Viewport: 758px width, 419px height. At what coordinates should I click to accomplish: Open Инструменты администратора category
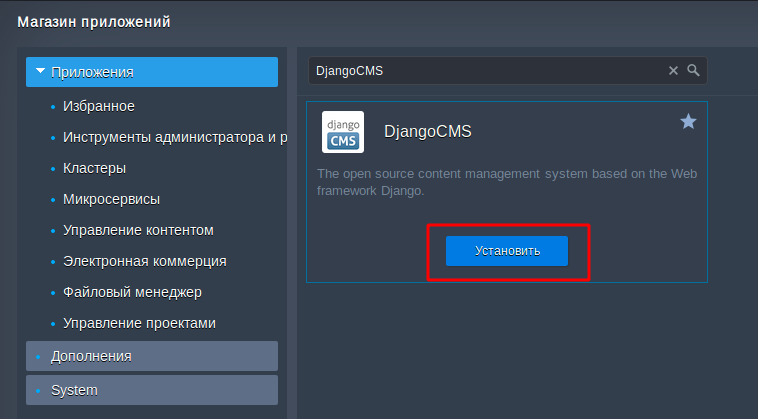point(175,137)
